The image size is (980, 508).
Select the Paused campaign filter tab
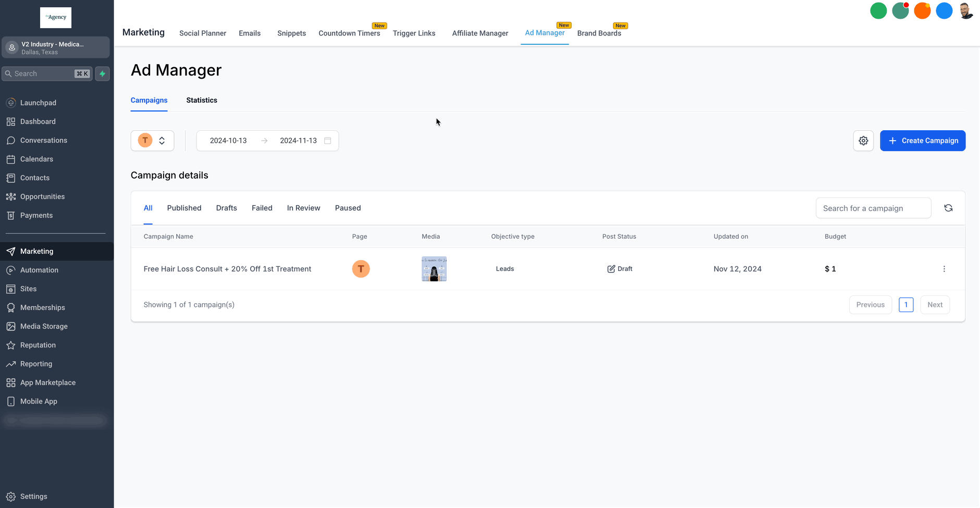coord(348,208)
